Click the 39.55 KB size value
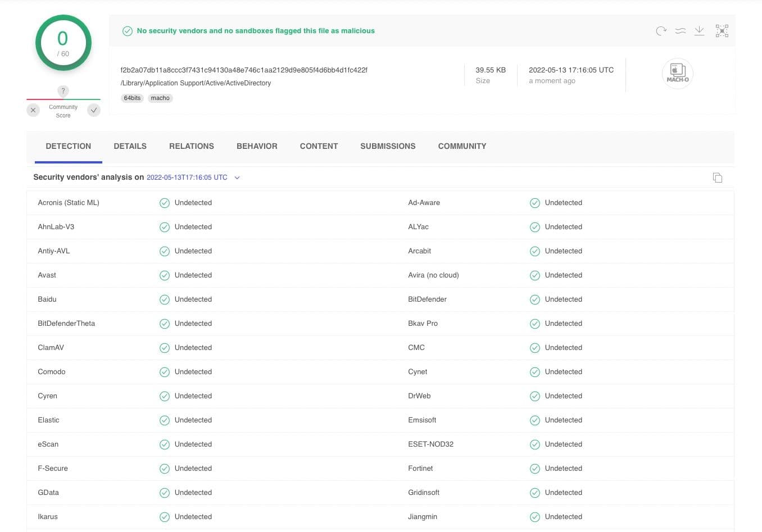Screen dimensions: 762x532 pyautogui.click(x=491, y=70)
